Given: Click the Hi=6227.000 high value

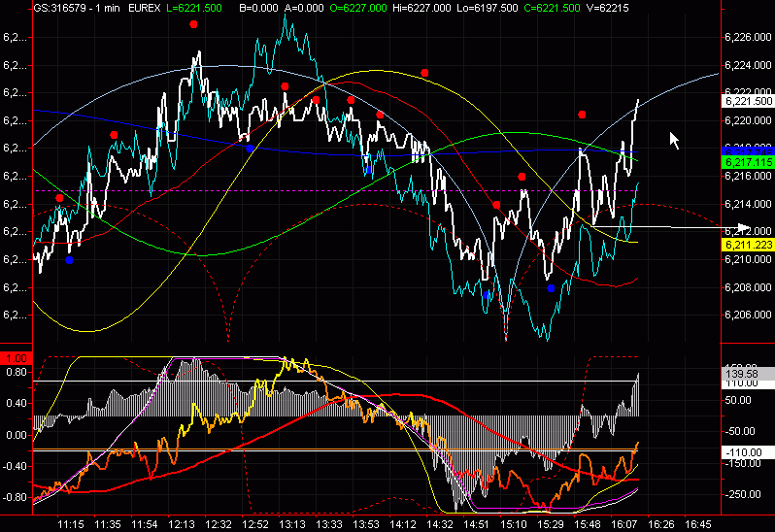Looking at the screenshot, I should pos(421,8).
